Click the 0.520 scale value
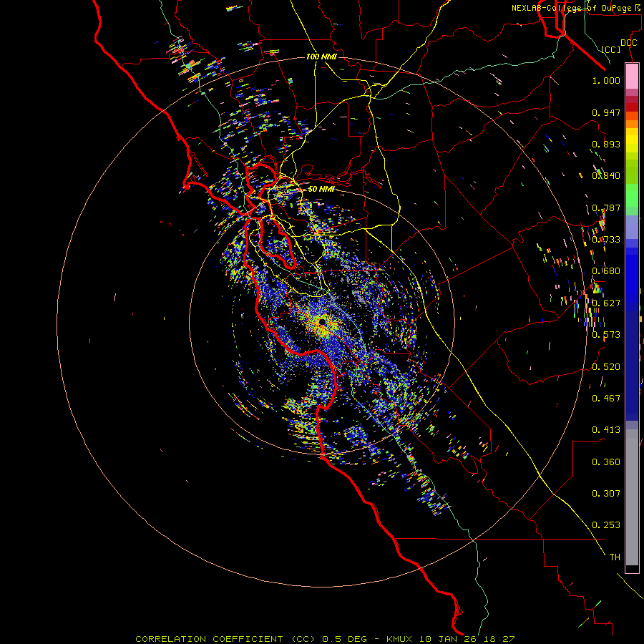 pos(606,367)
